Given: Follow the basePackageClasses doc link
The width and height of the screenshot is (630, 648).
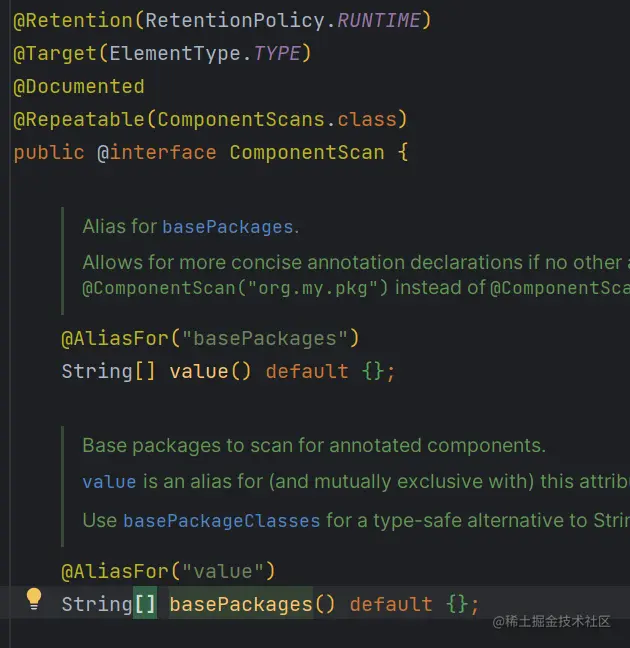Looking at the screenshot, I should click(x=222, y=521).
